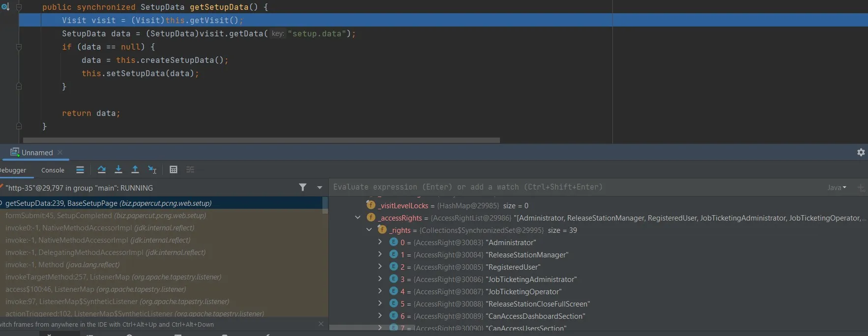Click the "setup.data" string literal
The width and height of the screenshot is (868, 336).
[x=317, y=33]
